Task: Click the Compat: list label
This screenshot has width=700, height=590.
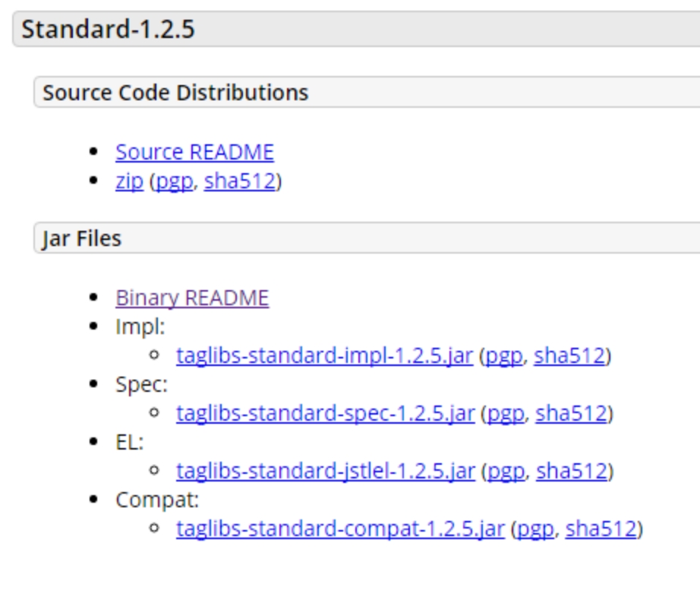Action: coord(157,500)
